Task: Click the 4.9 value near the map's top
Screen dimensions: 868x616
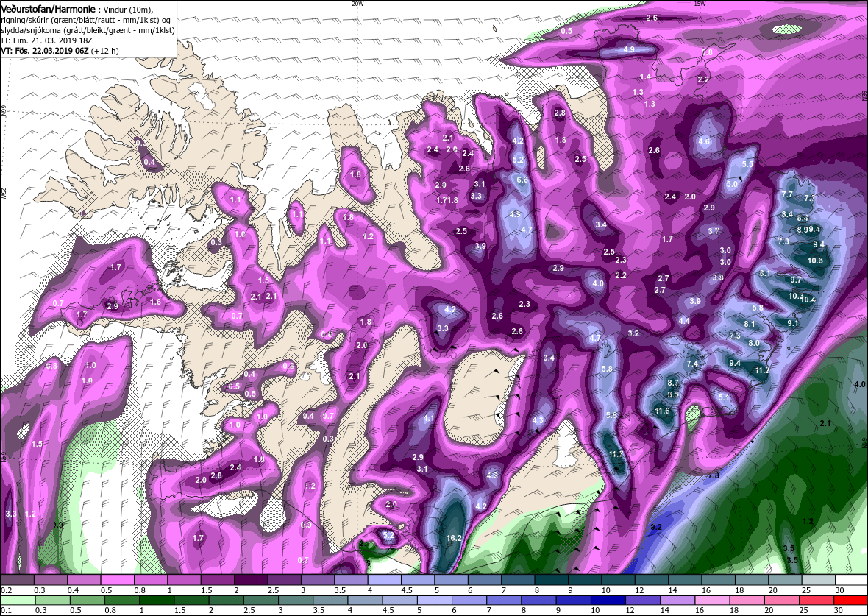Action: [x=629, y=49]
